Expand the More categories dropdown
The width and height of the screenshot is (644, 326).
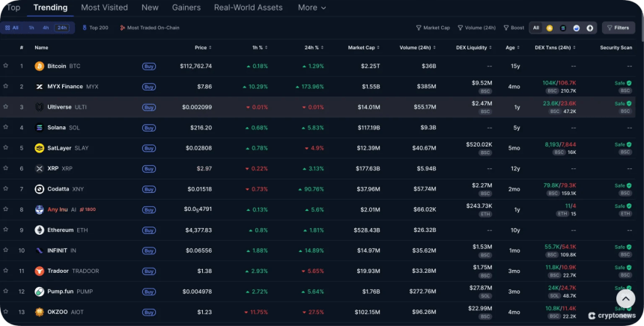(312, 7)
